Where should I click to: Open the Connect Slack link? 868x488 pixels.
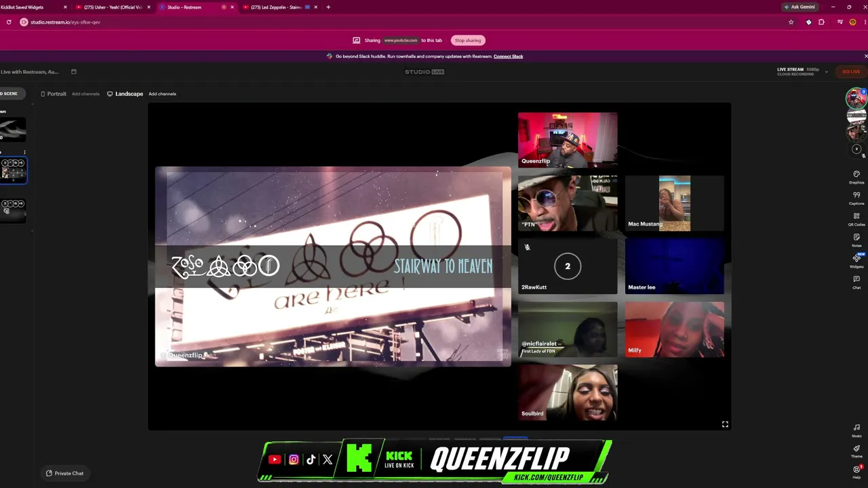click(x=508, y=56)
